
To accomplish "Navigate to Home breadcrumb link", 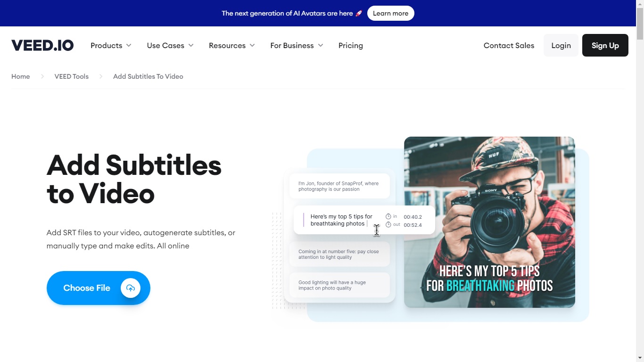I will [21, 76].
